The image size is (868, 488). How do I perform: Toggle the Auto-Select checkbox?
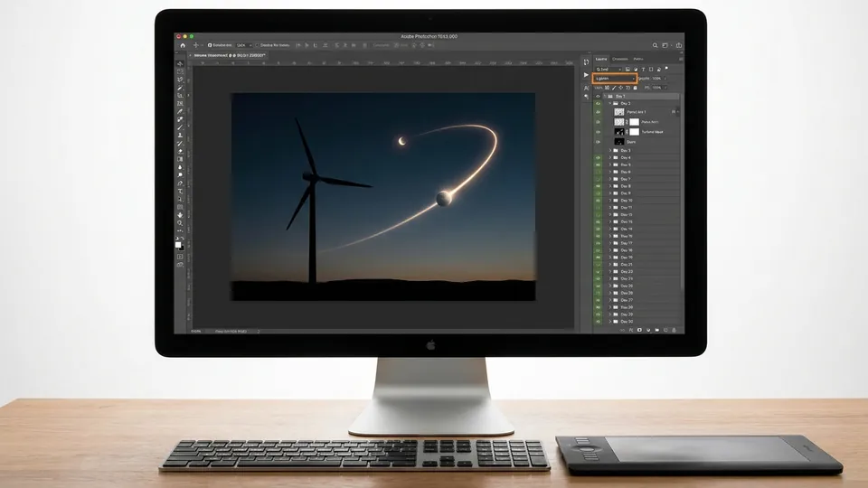point(210,45)
